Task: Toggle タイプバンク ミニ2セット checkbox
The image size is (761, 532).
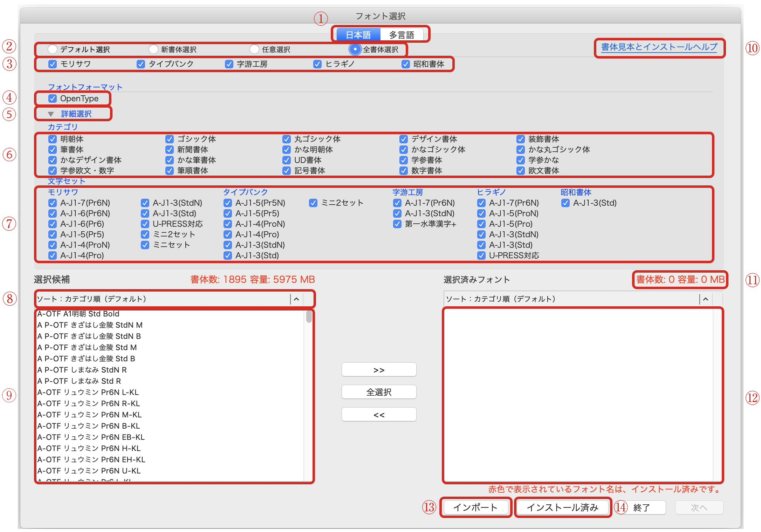Action: tap(313, 203)
